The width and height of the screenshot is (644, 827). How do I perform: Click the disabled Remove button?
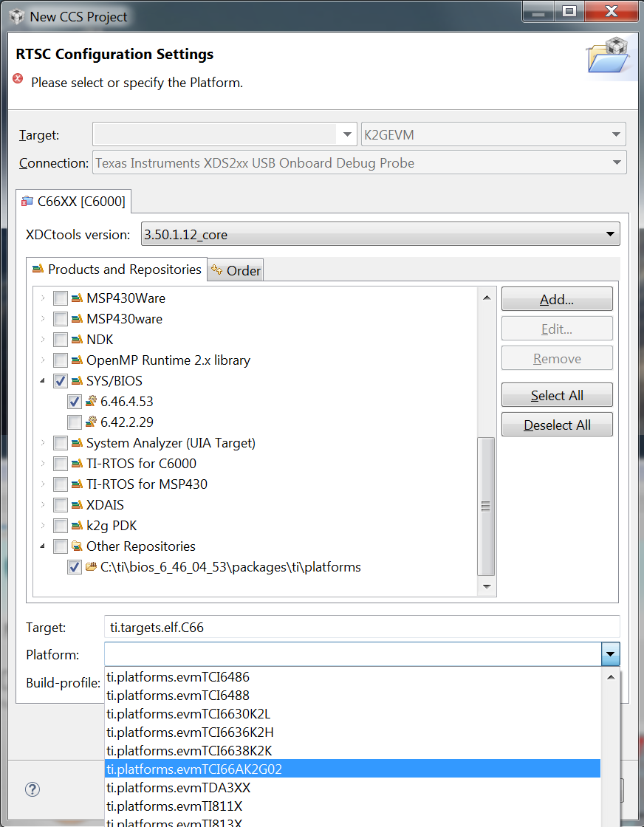click(557, 358)
